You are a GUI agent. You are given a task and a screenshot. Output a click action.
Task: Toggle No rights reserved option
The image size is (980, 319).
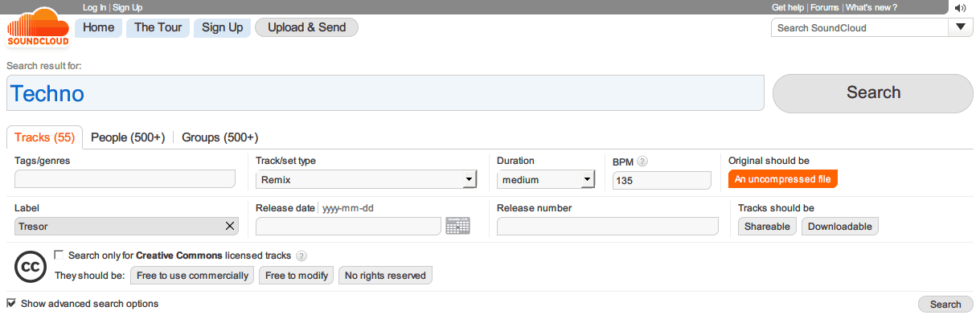(385, 276)
